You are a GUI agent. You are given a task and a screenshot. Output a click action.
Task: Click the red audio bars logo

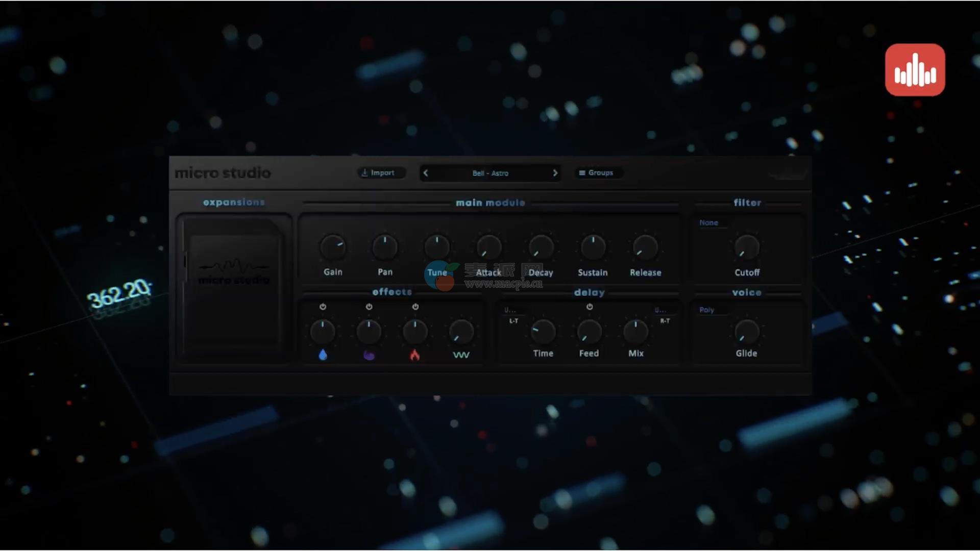pyautogui.click(x=915, y=70)
